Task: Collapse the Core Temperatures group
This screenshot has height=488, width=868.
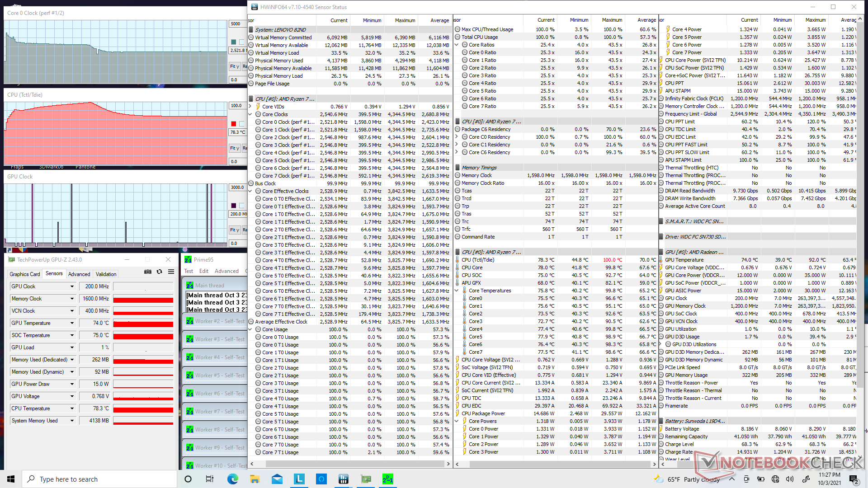Action: click(457, 291)
